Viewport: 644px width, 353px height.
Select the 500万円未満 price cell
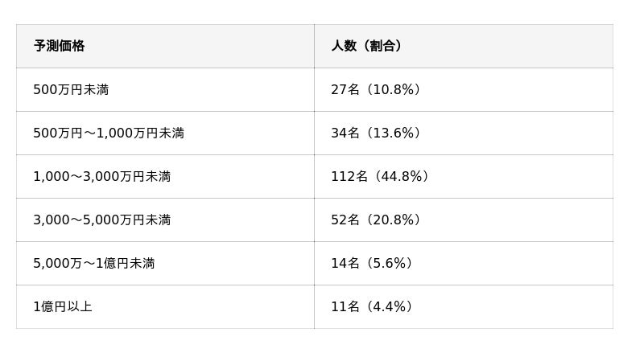(71, 89)
